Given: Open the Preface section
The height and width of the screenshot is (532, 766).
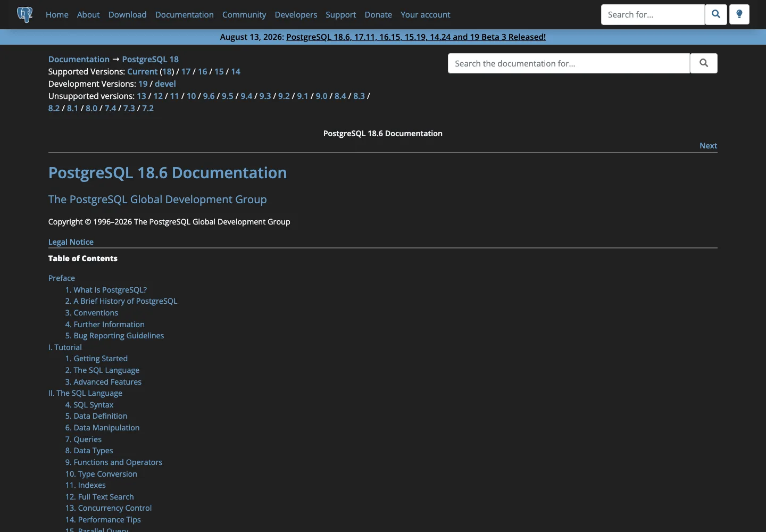Looking at the screenshot, I should coord(62,278).
